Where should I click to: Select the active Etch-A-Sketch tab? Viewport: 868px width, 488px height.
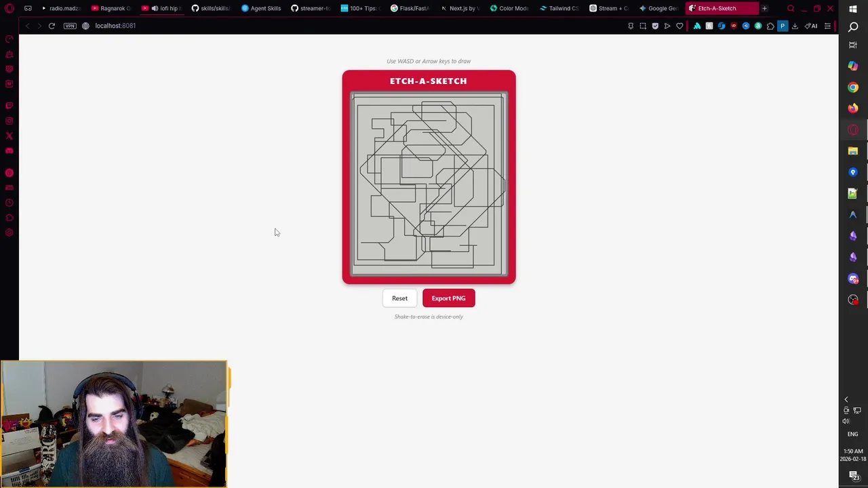(720, 8)
